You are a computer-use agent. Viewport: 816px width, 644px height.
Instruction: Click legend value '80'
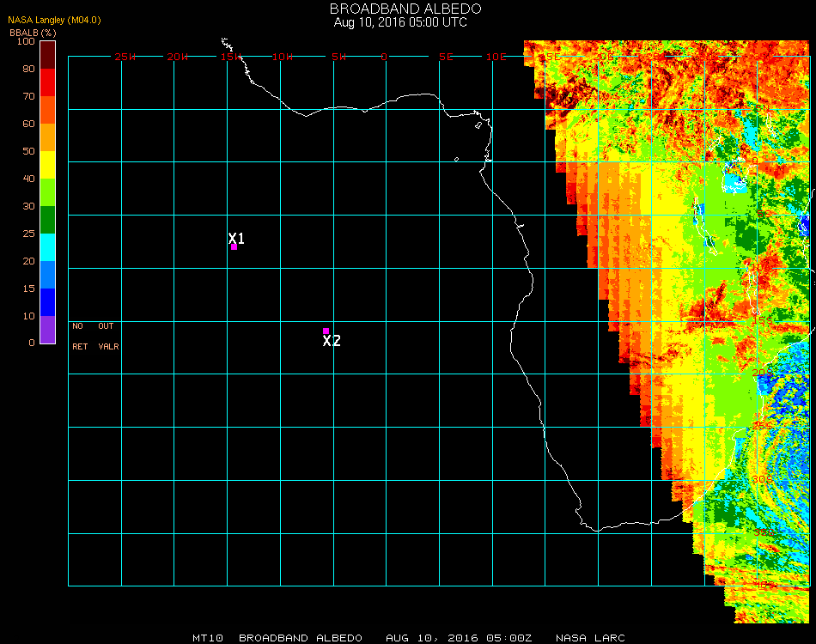pyautogui.click(x=28, y=69)
